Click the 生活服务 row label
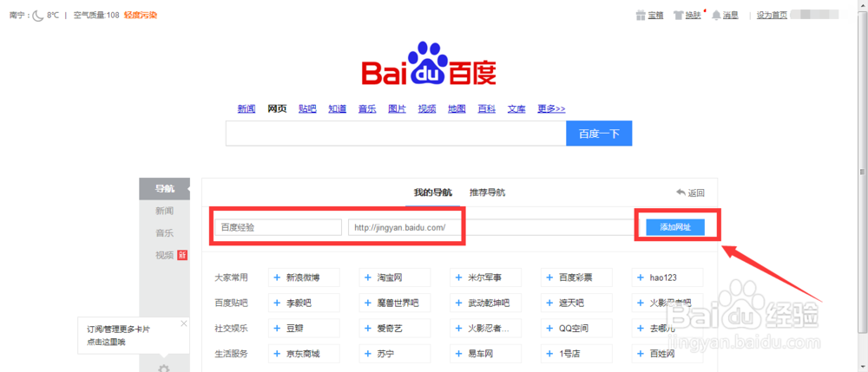 coord(231,354)
